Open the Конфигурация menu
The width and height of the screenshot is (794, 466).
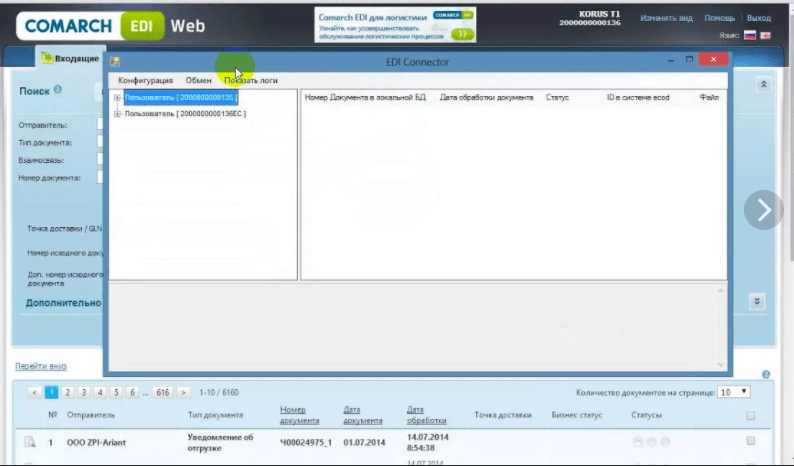pyautogui.click(x=145, y=80)
